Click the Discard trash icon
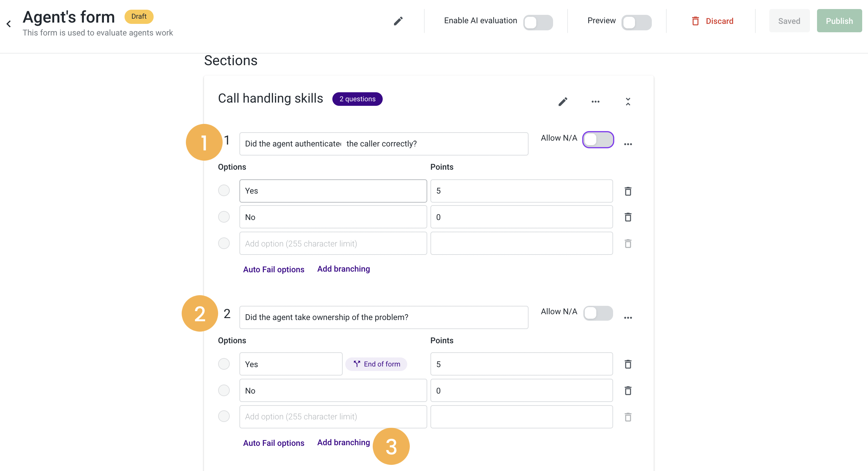This screenshot has height=471, width=868. point(695,21)
